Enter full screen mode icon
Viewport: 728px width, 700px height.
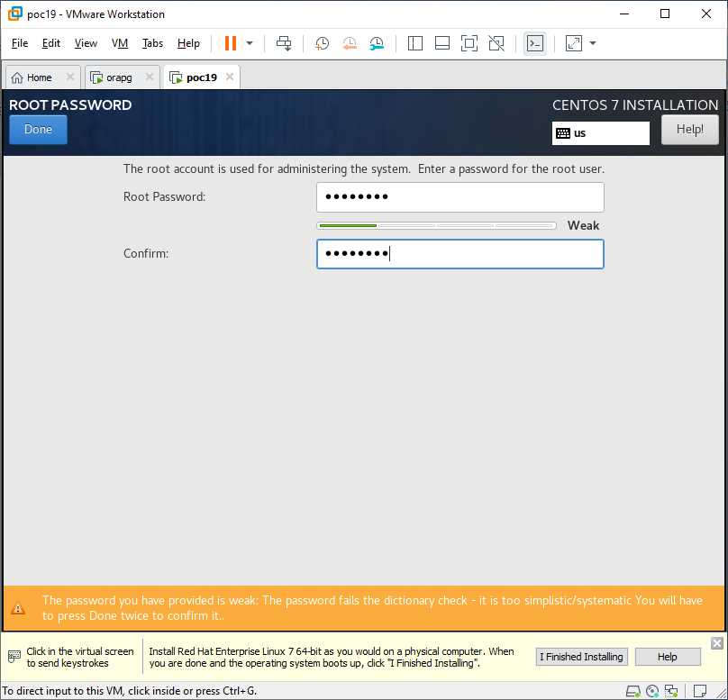(x=469, y=43)
